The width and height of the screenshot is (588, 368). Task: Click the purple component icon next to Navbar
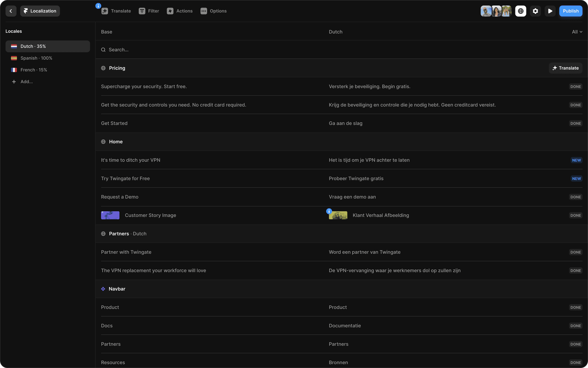tap(103, 289)
